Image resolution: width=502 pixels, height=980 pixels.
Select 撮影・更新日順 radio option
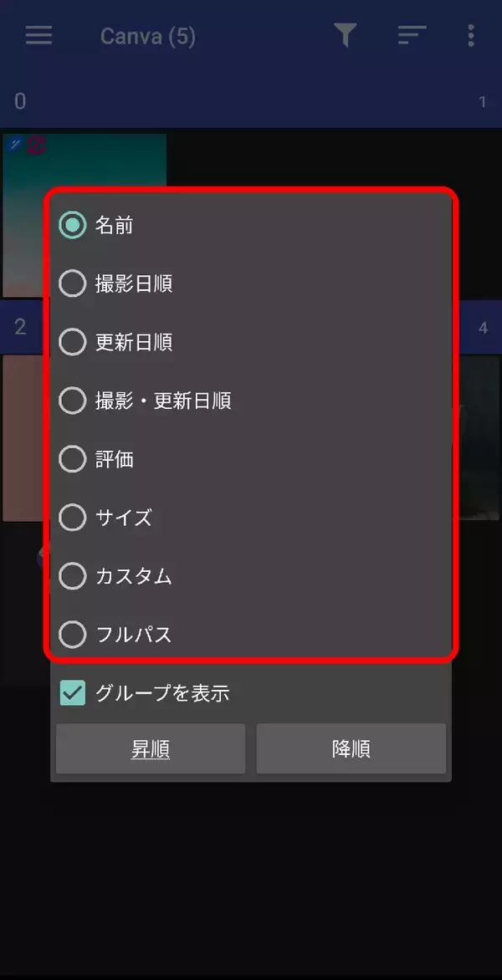click(x=73, y=401)
